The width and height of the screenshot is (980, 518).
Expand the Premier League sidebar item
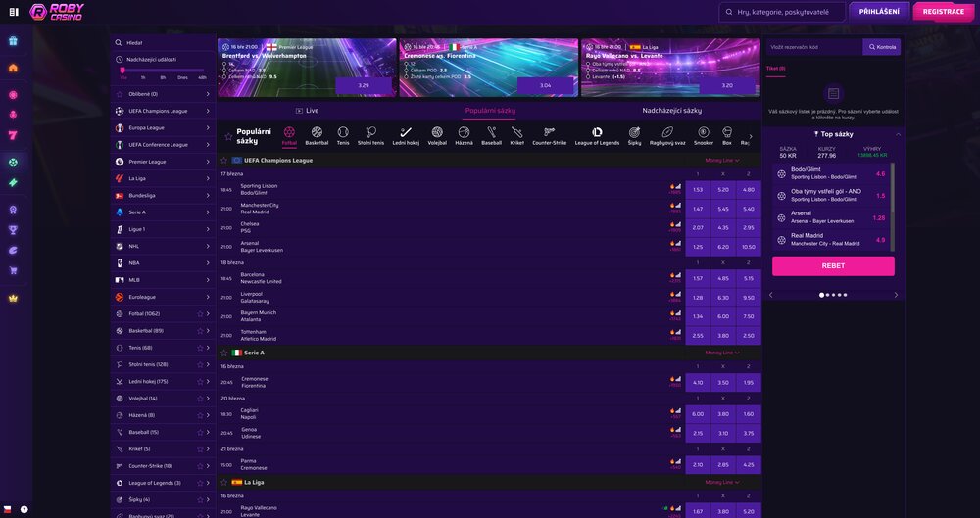point(208,162)
